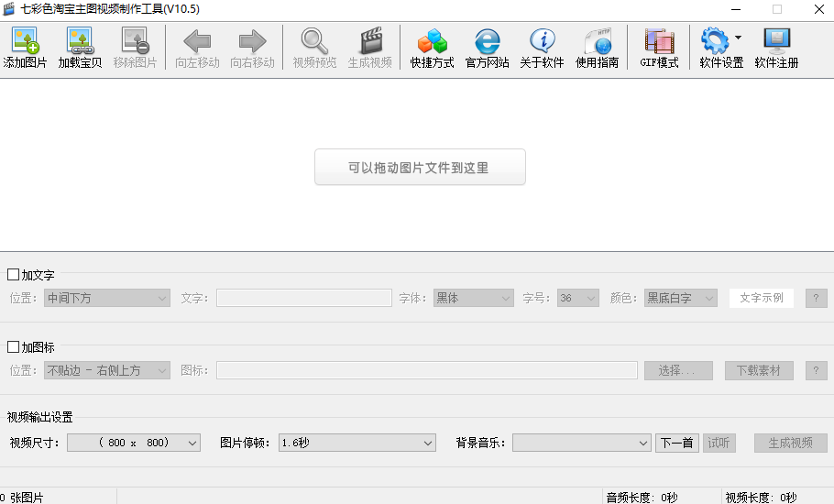
Task: Open 软件注册 software registration icon
Action: pos(776,41)
